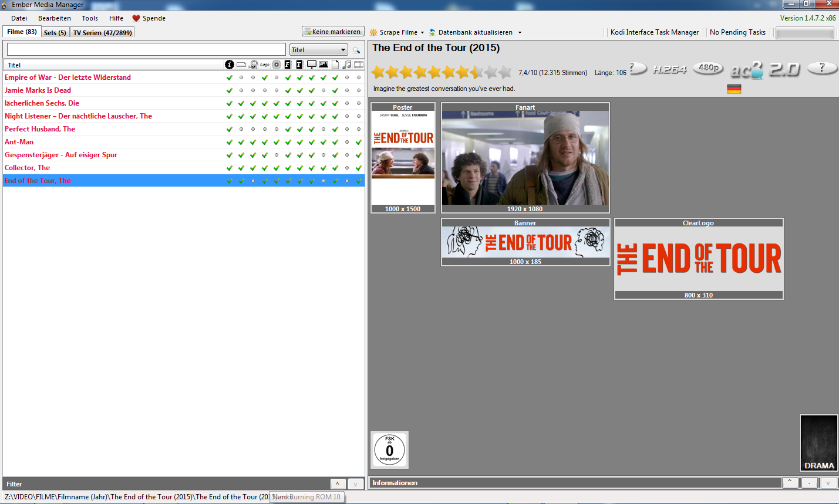Click the 2.0 audio channels badge

[784, 69]
